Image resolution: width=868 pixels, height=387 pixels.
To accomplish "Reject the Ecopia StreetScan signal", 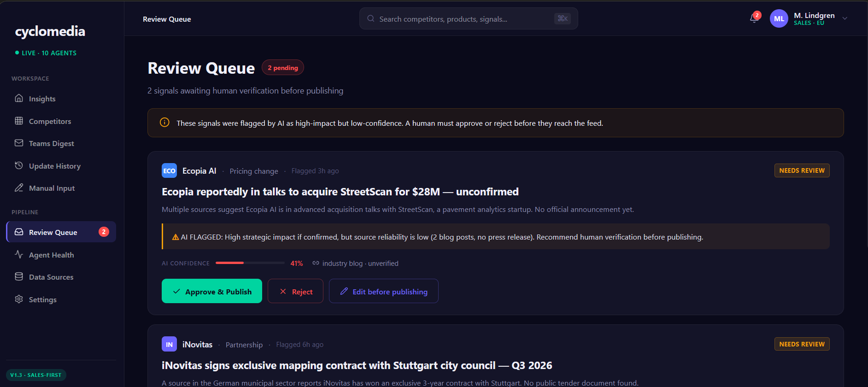I will (x=295, y=291).
